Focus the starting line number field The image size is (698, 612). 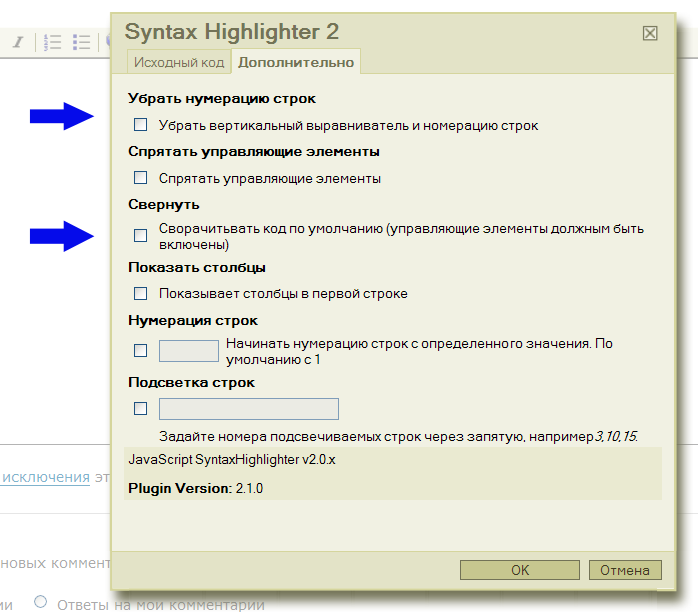[x=189, y=350]
